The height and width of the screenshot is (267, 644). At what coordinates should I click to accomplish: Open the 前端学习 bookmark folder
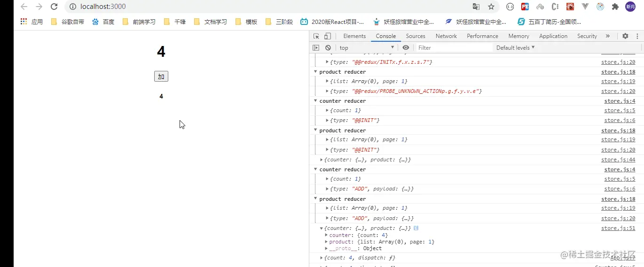(x=139, y=22)
